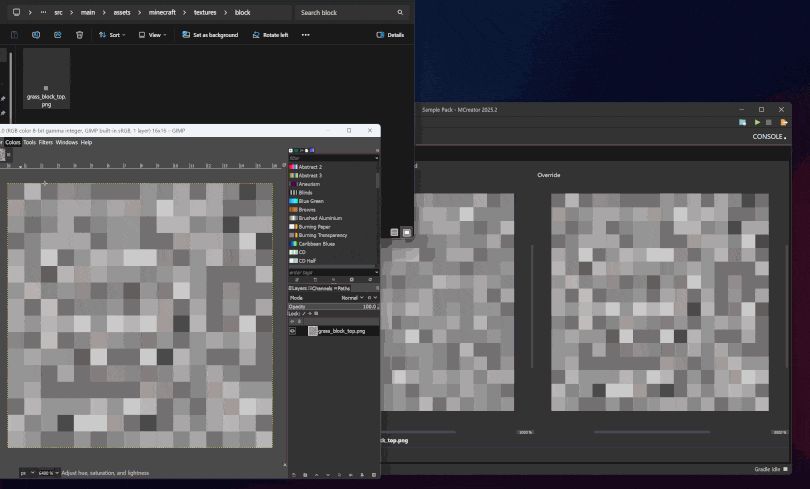Click the refresh gradients icon below gradient list
Image resolution: width=810 pixels, height=489 pixels.
click(370, 280)
